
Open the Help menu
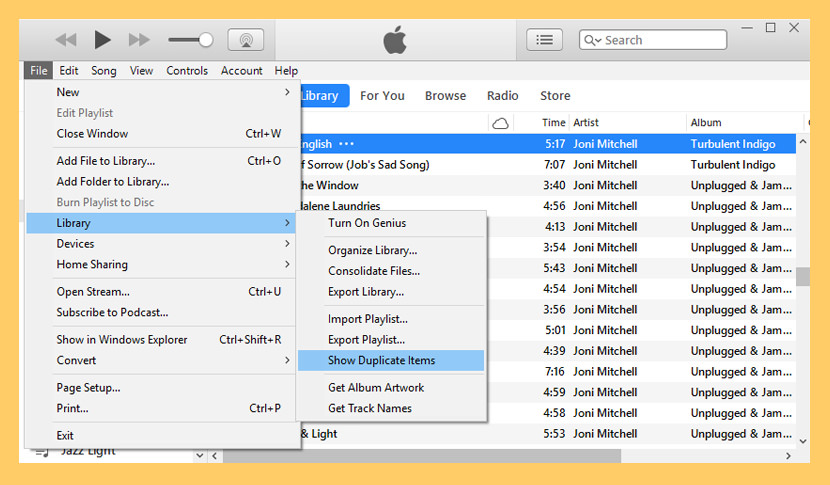tap(286, 70)
